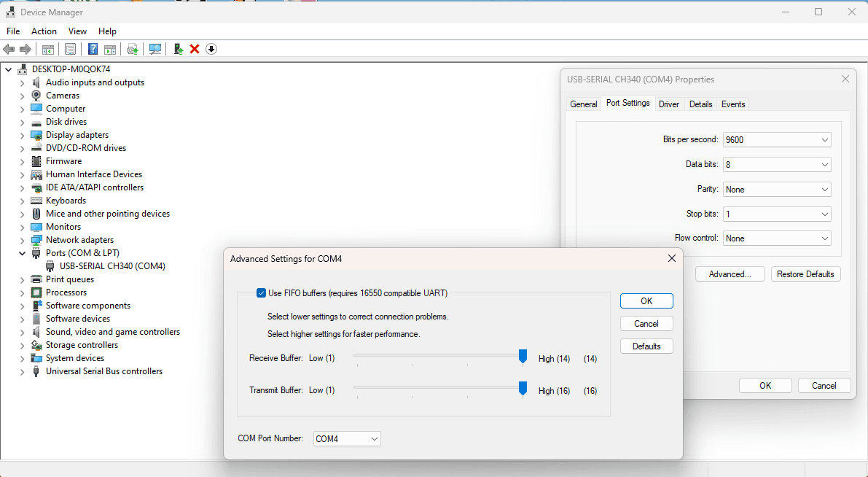Open the Bits per second dropdown
This screenshot has height=477, width=868.
[777, 139]
